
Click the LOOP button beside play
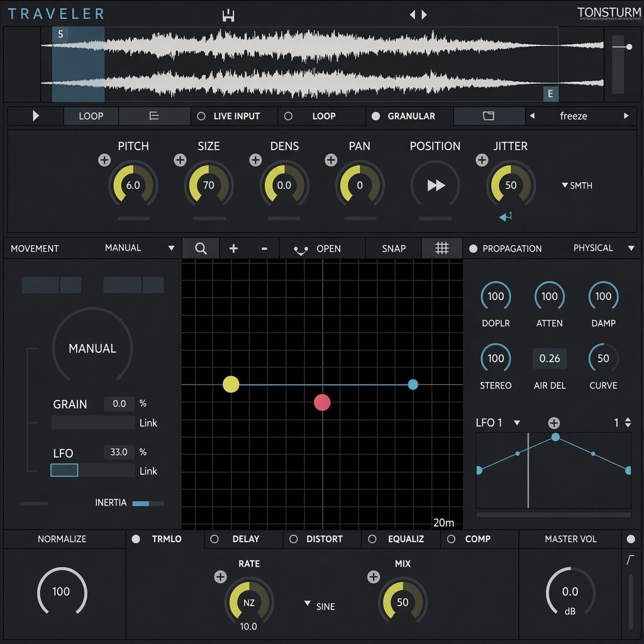91,116
